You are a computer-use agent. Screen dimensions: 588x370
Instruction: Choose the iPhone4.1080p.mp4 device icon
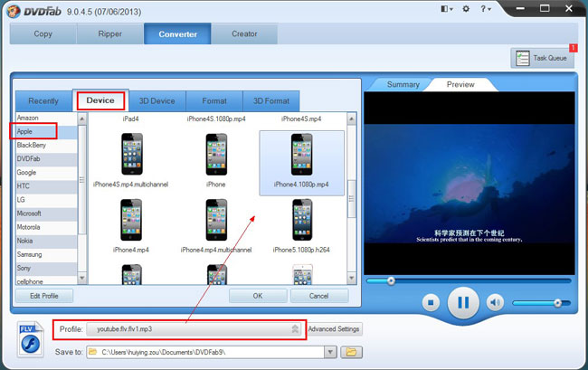(301, 154)
